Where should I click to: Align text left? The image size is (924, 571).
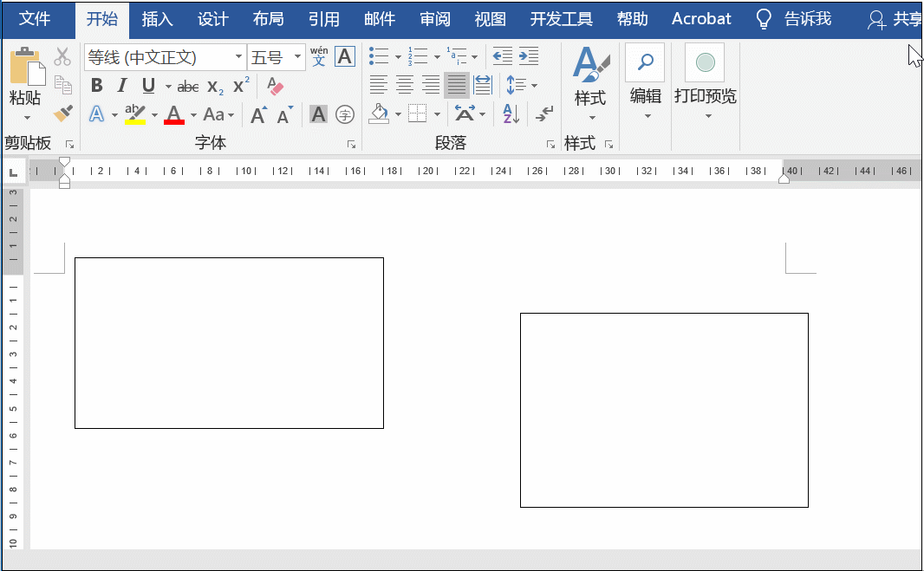[378, 85]
